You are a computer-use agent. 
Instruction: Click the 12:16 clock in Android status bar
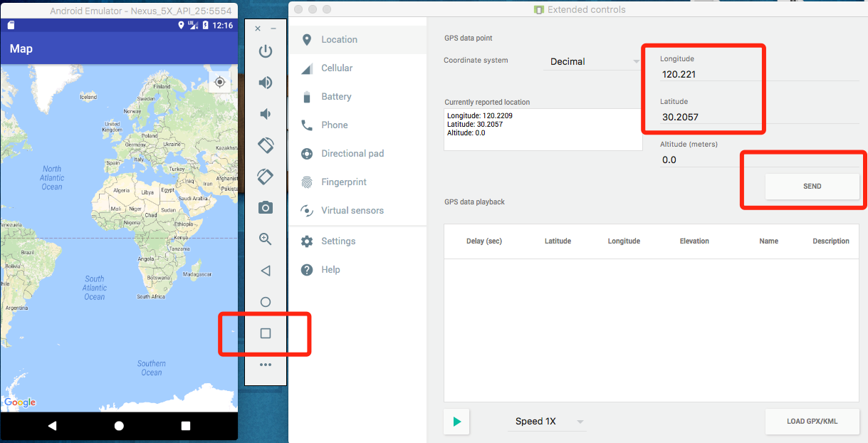pyautogui.click(x=223, y=25)
